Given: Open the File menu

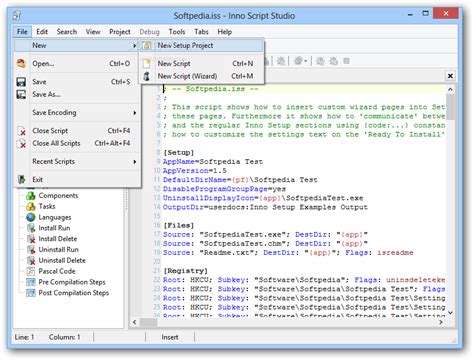Looking at the screenshot, I should 22,32.
